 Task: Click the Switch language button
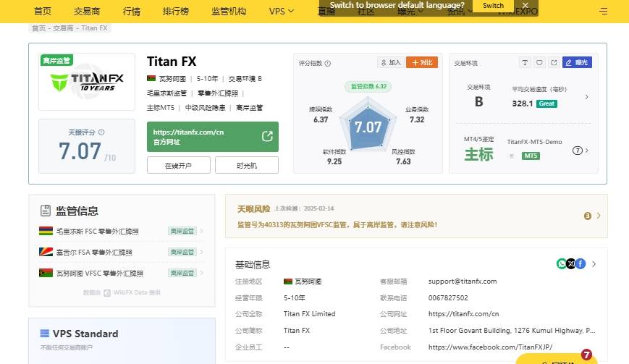pos(493,6)
